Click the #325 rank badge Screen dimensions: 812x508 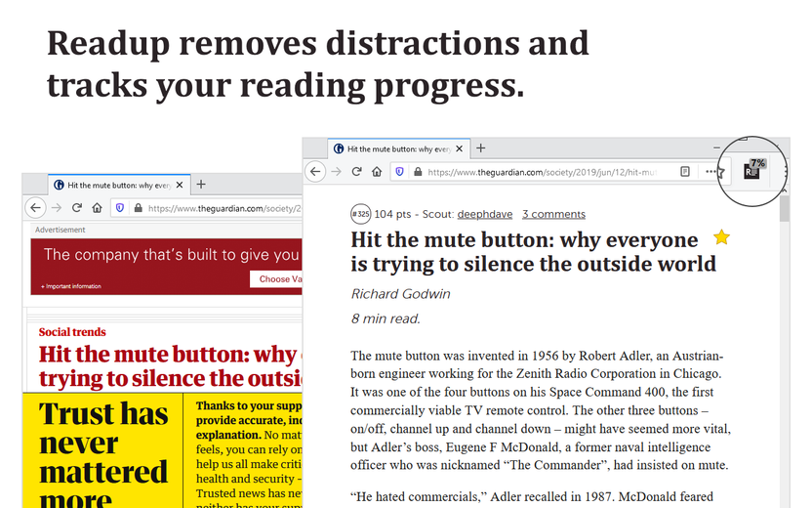361,214
